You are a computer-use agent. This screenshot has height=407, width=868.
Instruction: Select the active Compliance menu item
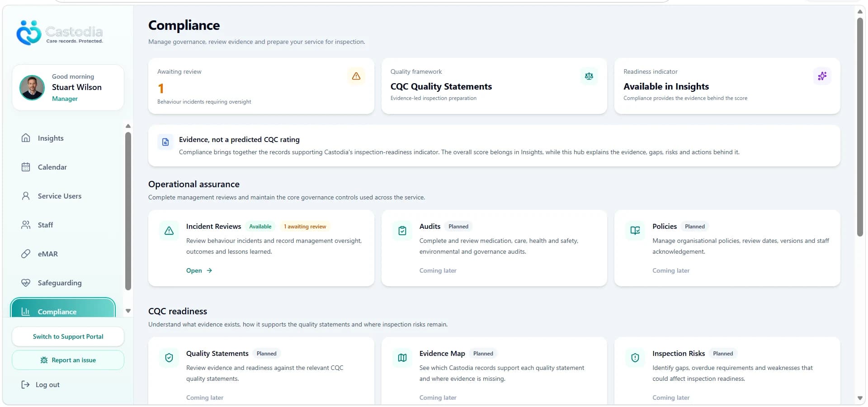63,308
